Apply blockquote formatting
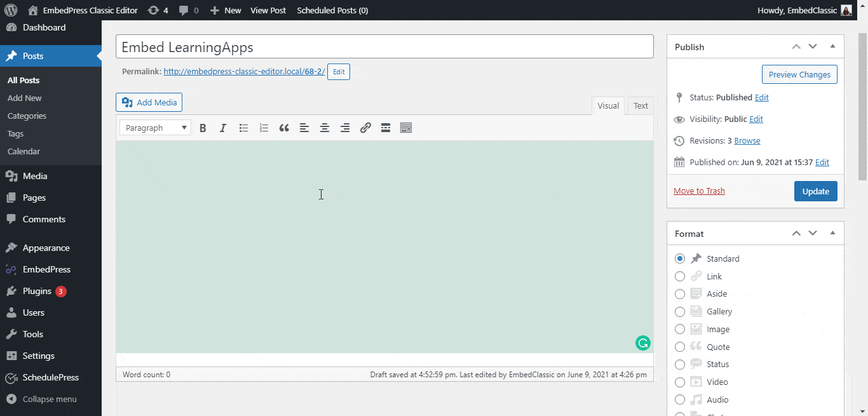Viewport: 868px width, 416px height. coord(284,128)
